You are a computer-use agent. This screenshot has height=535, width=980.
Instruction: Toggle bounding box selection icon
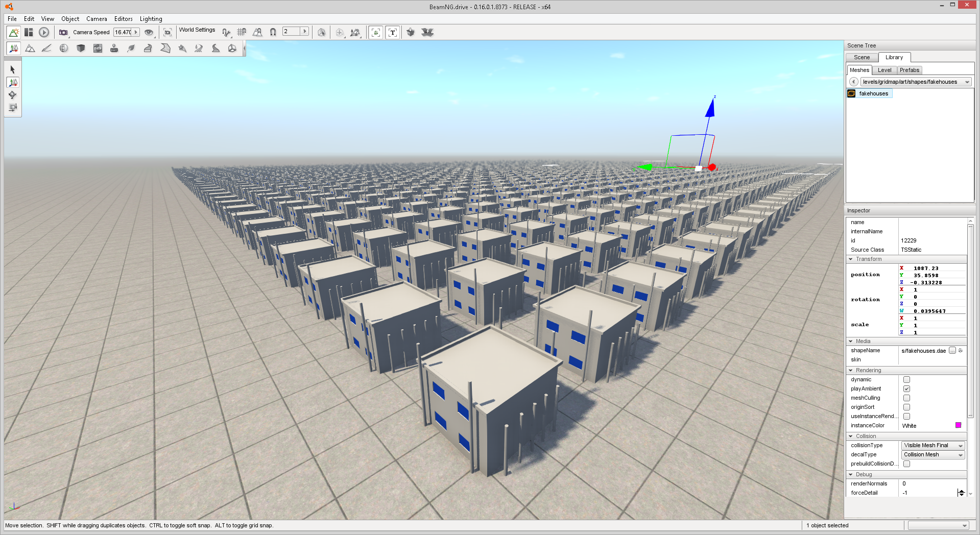(x=321, y=32)
